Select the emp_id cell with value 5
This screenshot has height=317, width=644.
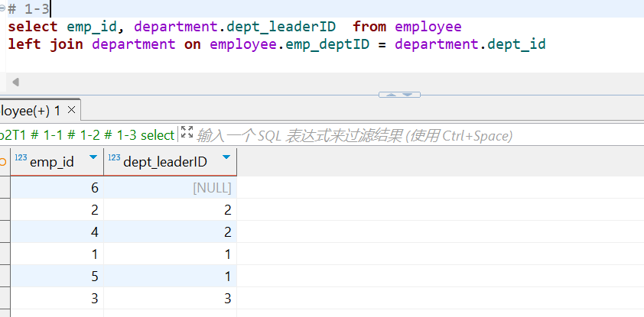57,276
